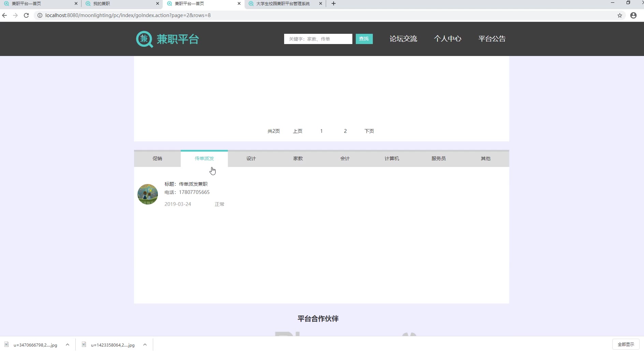Click the 兼职平台 site title text
The width and height of the screenshot is (644, 351).
178,39
